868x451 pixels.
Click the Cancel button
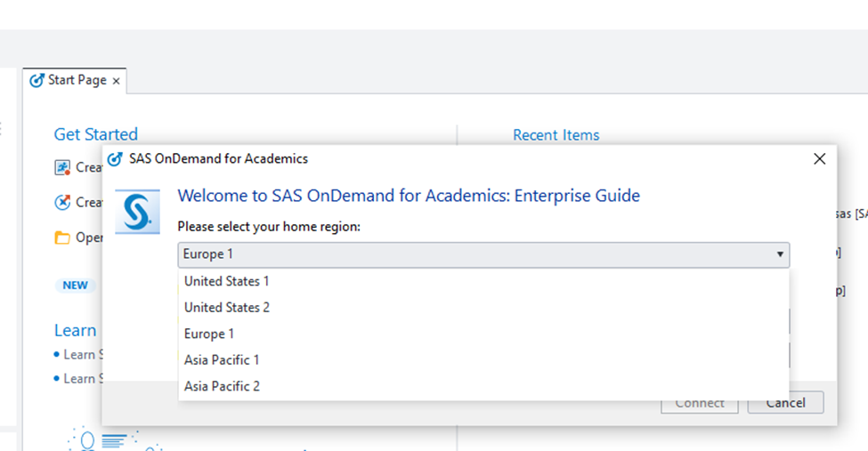pyautogui.click(x=785, y=403)
